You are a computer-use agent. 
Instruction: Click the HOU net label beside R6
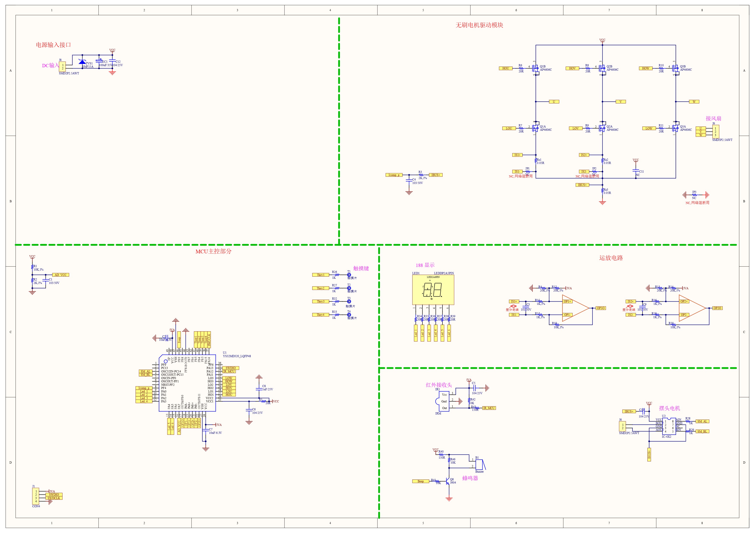pos(505,69)
